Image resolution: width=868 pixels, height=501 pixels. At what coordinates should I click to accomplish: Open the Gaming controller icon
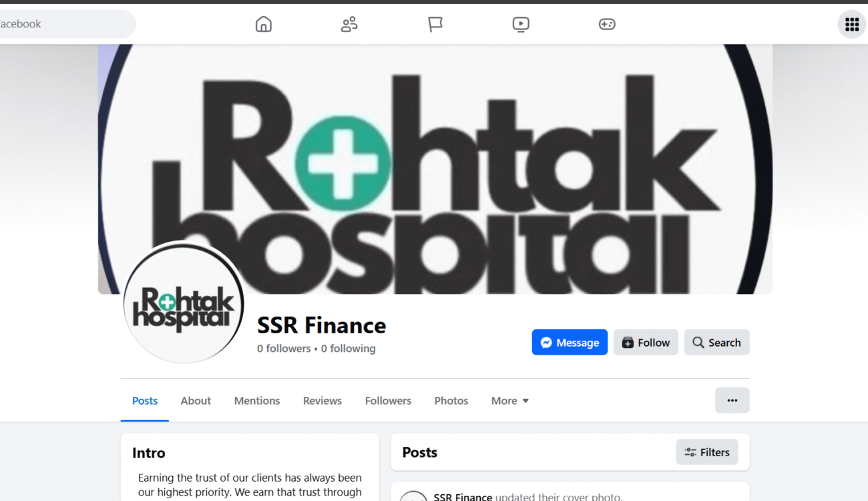tap(607, 24)
